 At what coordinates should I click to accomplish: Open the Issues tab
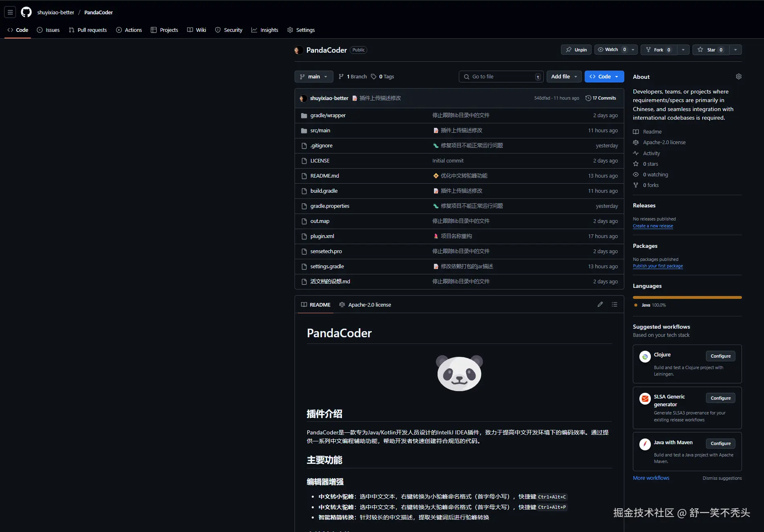[x=48, y=30]
